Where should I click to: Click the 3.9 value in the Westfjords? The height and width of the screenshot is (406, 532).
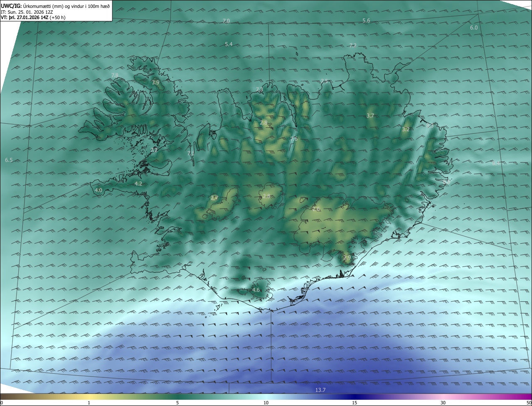[x=155, y=83]
